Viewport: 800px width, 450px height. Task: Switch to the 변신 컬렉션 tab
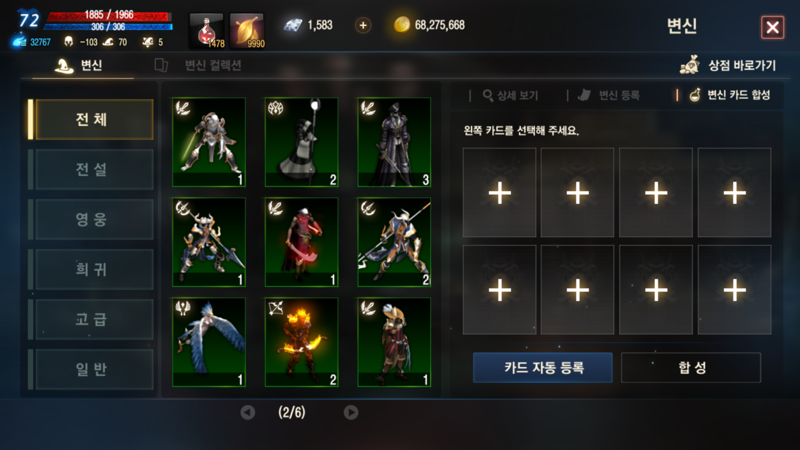coord(198,65)
